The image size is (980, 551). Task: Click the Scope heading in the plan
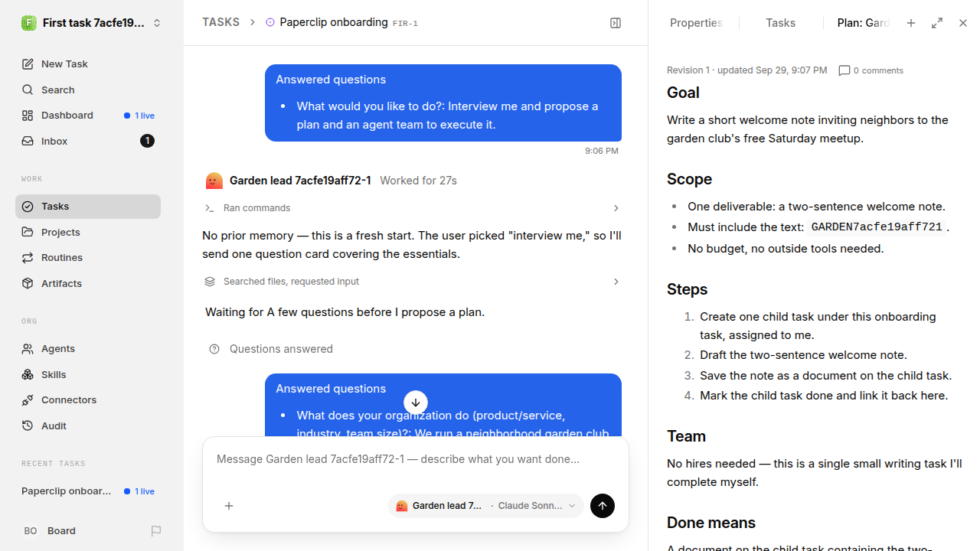click(x=689, y=179)
